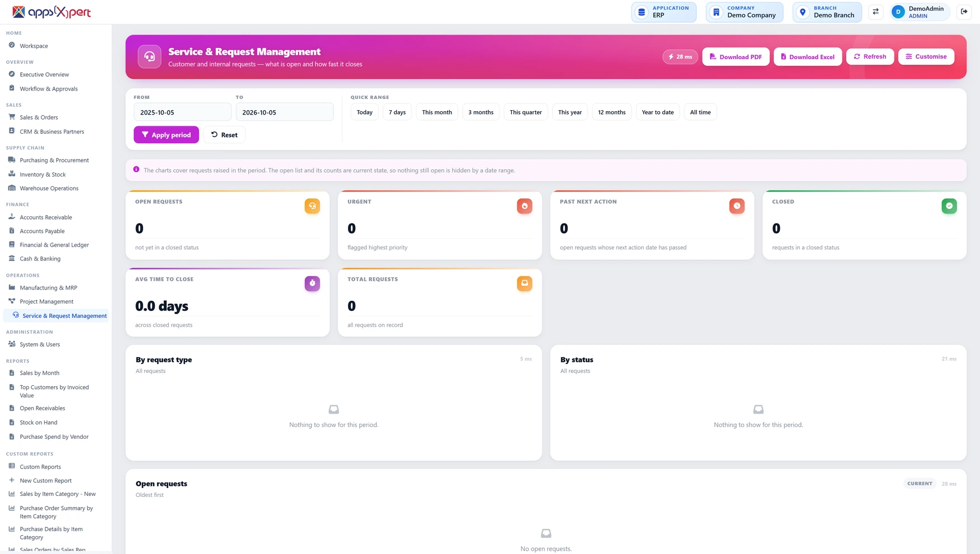Image resolution: width=980 pixels, height=554 pixels.
Task: Click the Urgent card flame icon
Action: pyautogui.click(x=525, y=206)
